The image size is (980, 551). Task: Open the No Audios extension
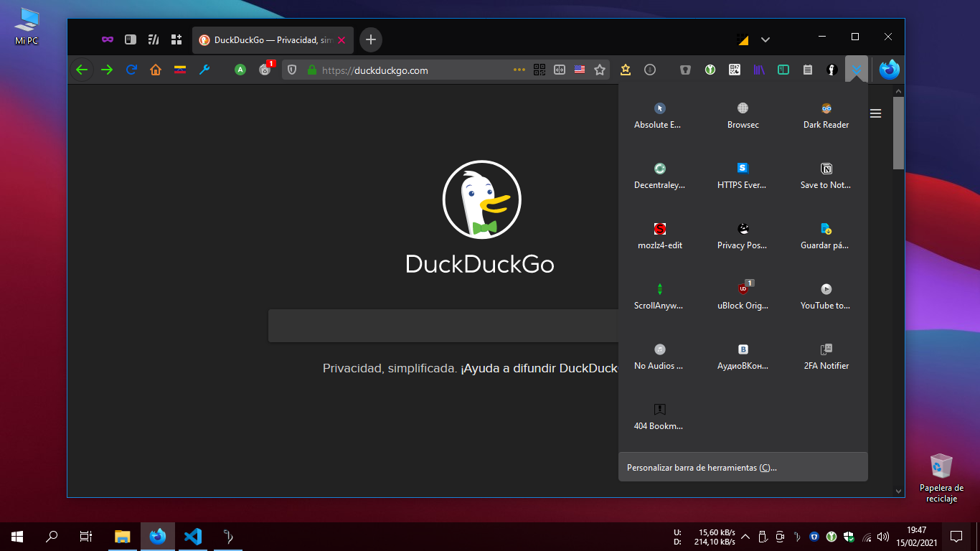click(x=659, y=357)
